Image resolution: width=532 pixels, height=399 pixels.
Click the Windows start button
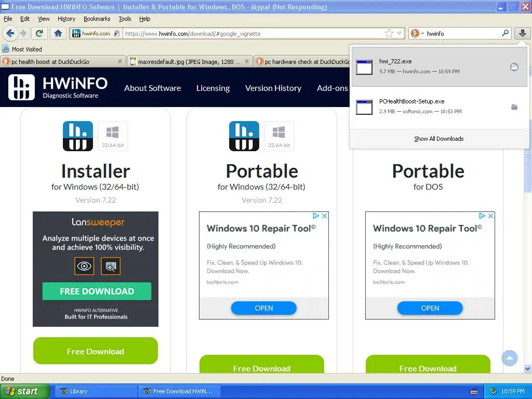[x=25, y=391]
